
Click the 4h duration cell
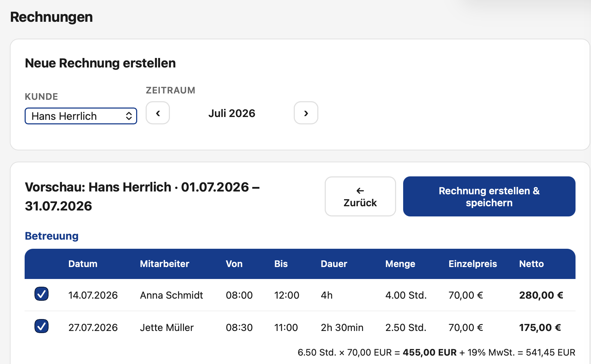tap(327, 295)
